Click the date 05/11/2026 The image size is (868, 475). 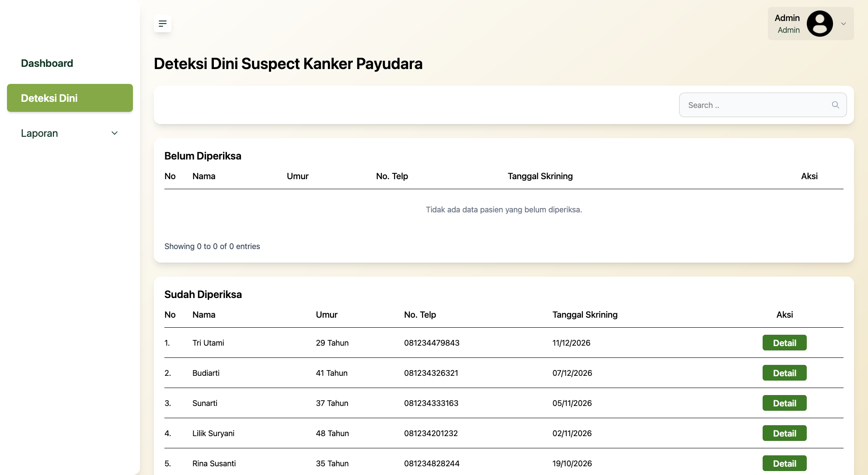tap(572, 403)
